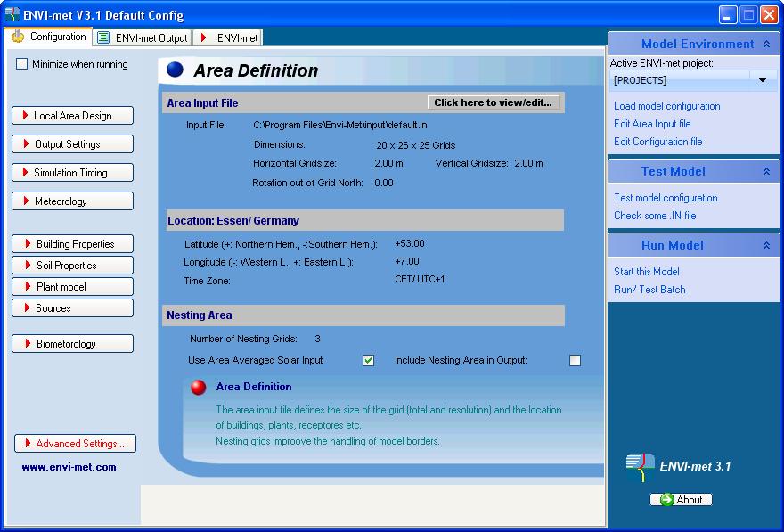Collapse the Run Model panel
Screen dimensions: 784x532
click(x=766, y=245)
